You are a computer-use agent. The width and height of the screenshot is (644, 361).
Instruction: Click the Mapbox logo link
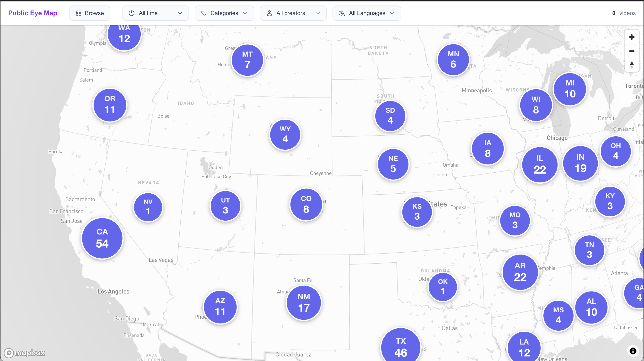click(25, 353)
